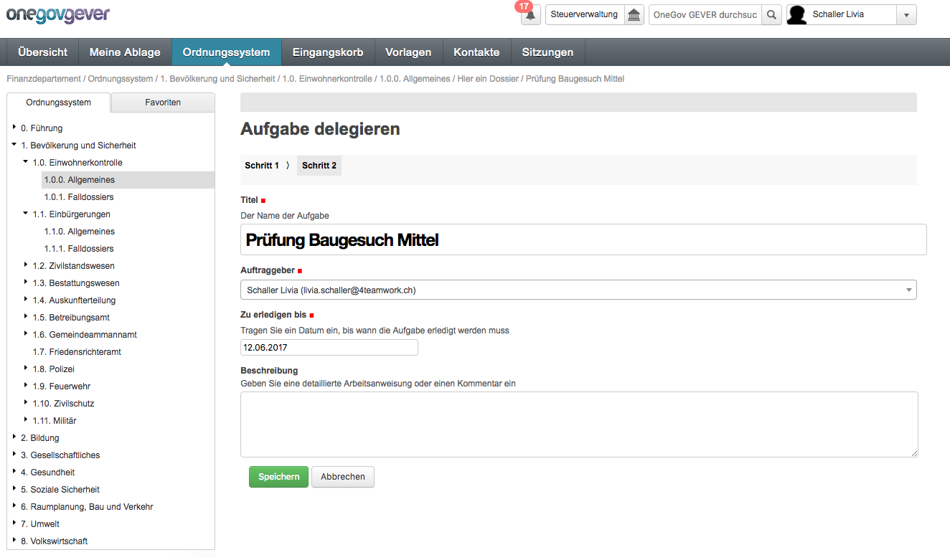Open the Vorlagen menu

[x=408, y=52]
